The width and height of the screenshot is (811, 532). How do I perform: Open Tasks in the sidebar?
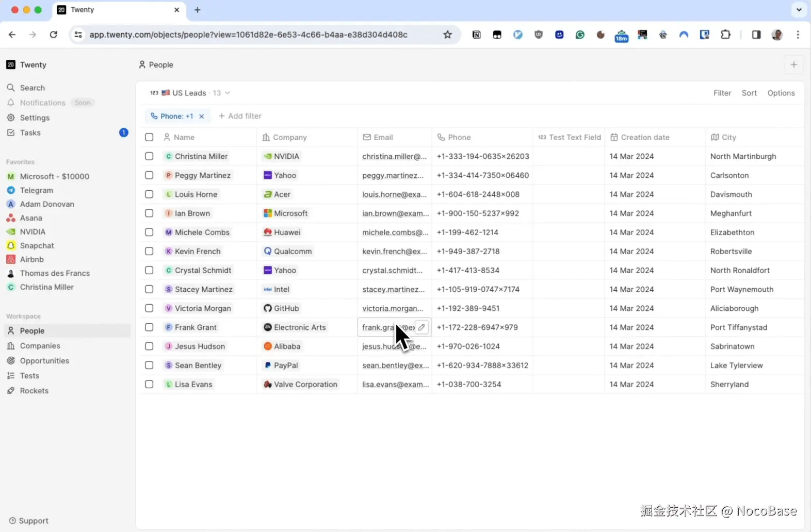[x=30, y=132]
